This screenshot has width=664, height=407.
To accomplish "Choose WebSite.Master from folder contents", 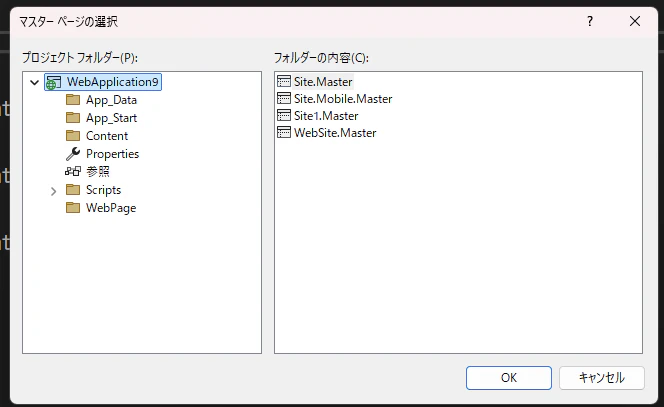I will 335,133.
